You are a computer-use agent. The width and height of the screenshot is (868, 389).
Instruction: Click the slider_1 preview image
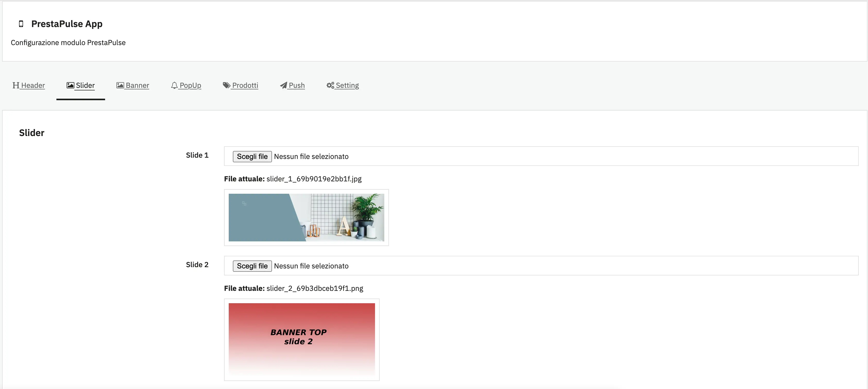[306, 217]
